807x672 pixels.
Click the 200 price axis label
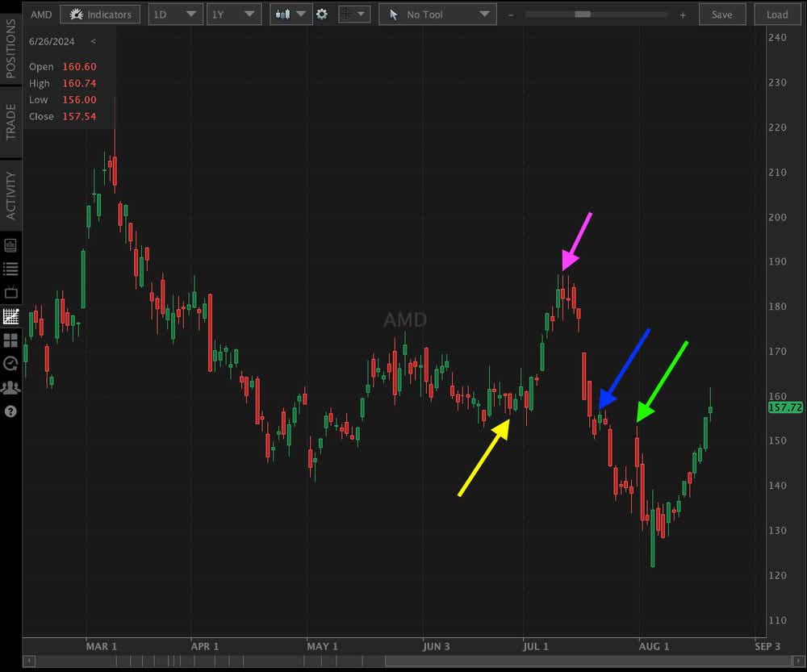tap(777, 217)
